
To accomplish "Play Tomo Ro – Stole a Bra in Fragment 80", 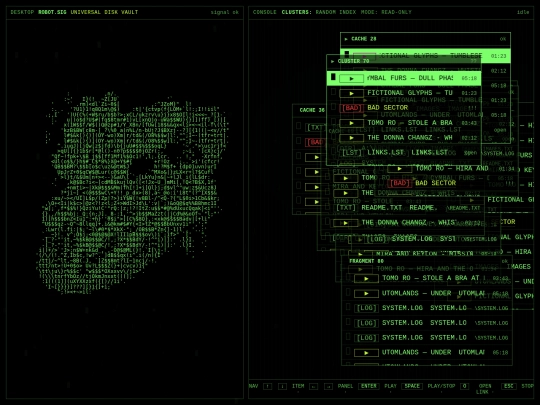I will pos(366,278).
